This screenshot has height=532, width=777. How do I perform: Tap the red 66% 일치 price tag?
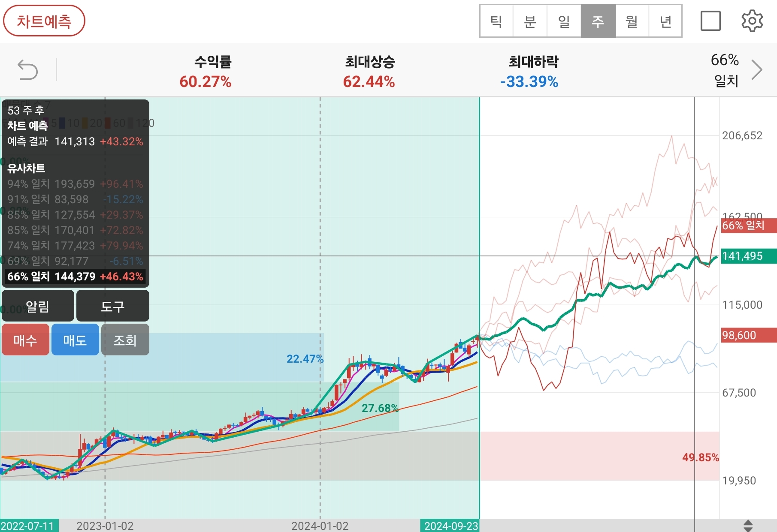click(749, 225)
